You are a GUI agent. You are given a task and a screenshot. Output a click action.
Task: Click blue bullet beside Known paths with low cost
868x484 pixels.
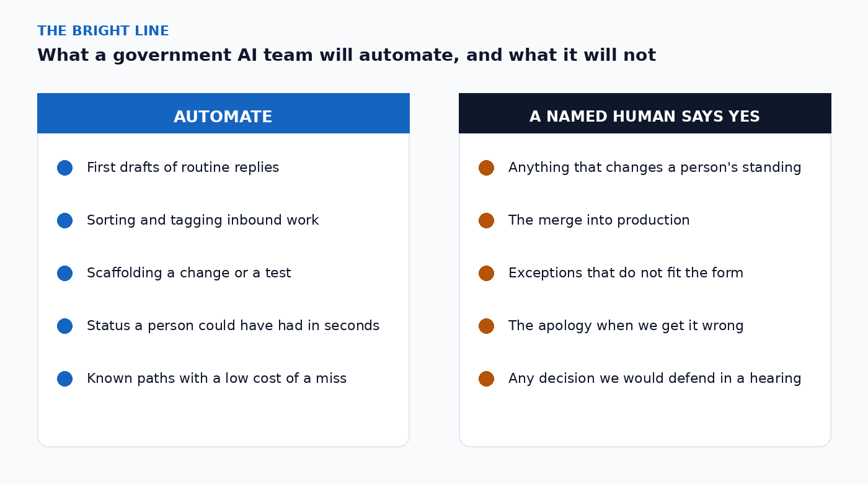pos(64,379)
